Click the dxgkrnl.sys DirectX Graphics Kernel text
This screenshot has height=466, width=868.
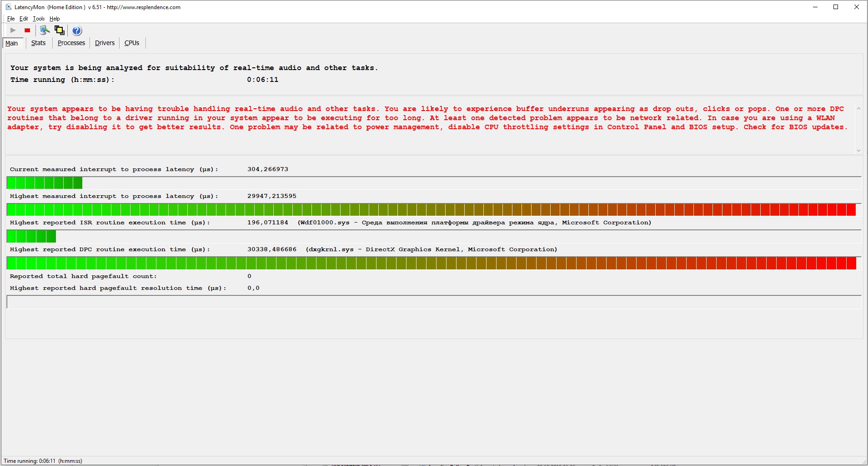click(x=431, y=249)
